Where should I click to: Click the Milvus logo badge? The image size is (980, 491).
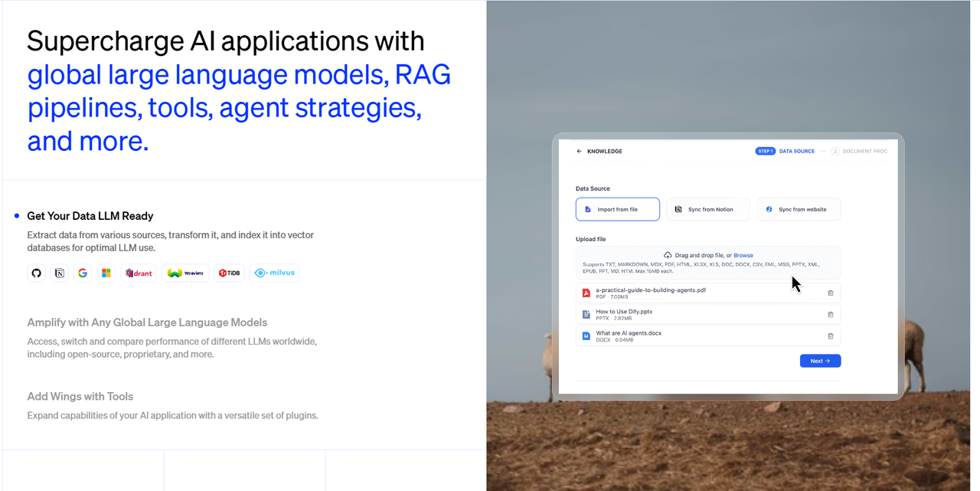click(x=274, y=273)
